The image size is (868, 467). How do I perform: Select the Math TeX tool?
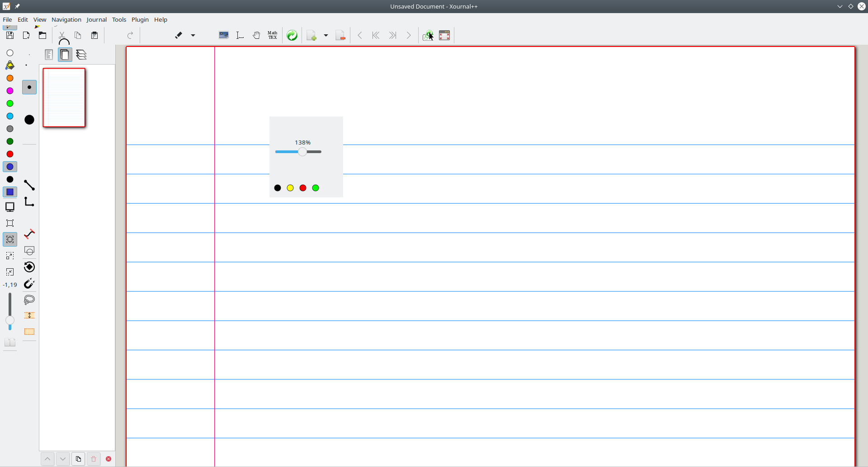273,35
